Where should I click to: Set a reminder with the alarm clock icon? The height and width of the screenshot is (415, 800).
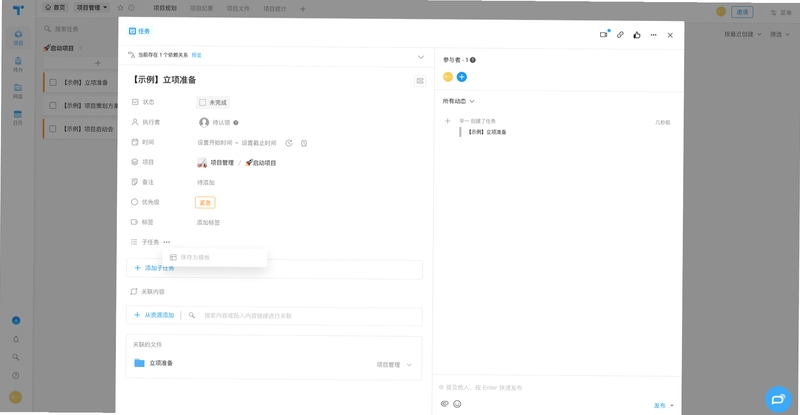point(304,143)
